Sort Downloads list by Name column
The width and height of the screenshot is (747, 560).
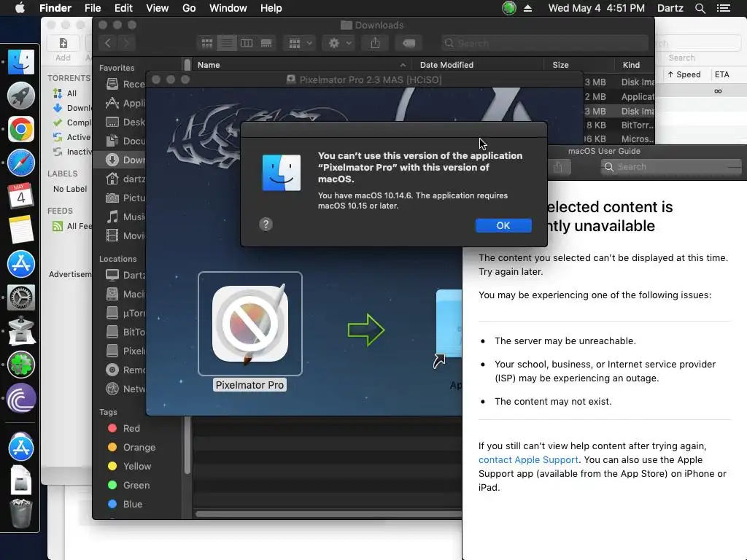[301, 65]
